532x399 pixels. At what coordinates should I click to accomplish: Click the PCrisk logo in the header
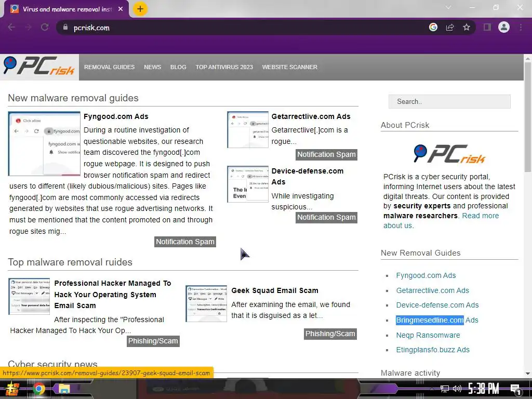(39, 66)
